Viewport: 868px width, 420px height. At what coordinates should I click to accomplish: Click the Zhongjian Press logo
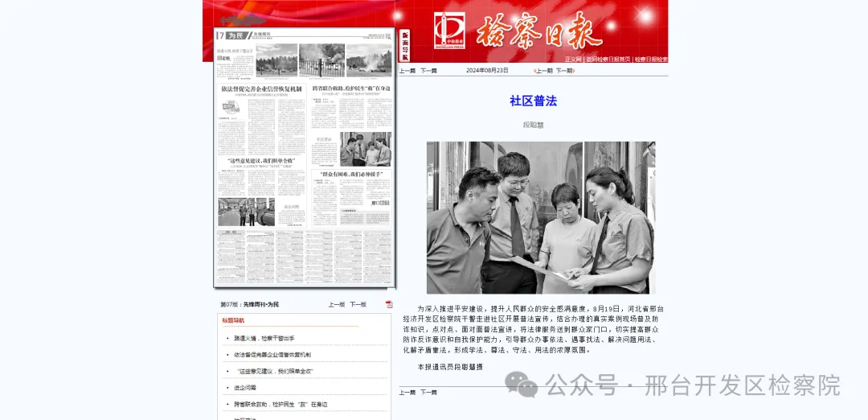pos(449,31)
